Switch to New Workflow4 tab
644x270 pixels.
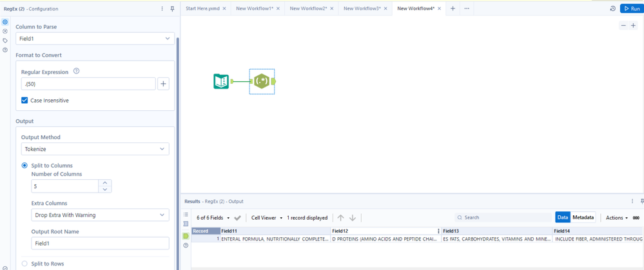pos(416,8)
